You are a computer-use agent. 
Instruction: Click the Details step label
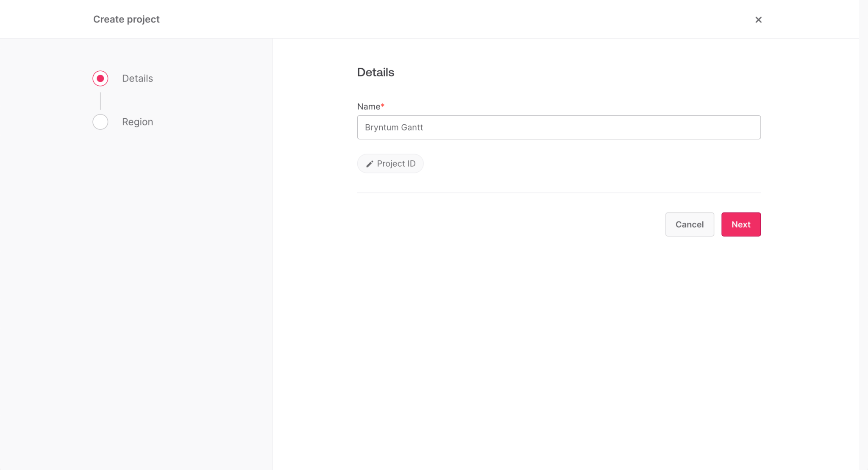coord(137,78)
